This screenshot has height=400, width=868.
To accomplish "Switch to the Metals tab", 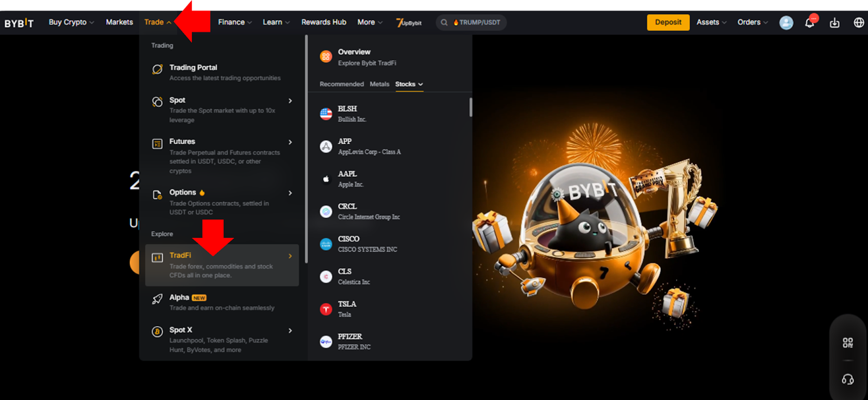I will pos(380,84).
